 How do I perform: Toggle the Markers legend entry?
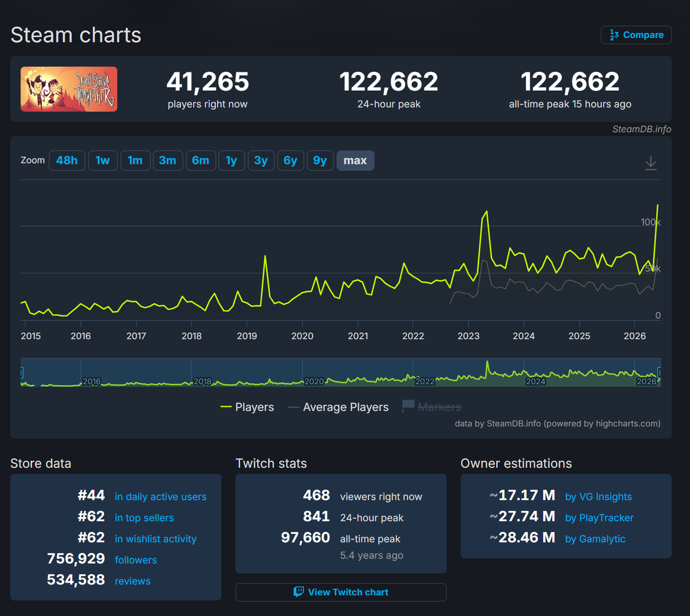point(431,407)
